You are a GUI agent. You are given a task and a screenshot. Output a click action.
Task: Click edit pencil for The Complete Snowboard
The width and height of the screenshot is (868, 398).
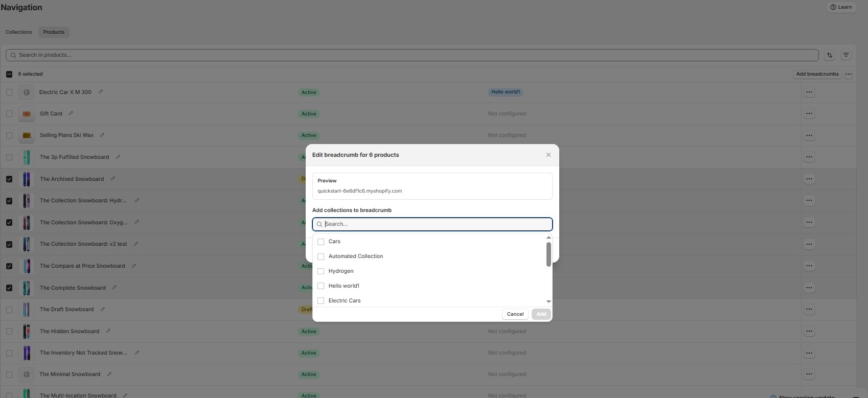pyautogui.click(x=115, y=288)
